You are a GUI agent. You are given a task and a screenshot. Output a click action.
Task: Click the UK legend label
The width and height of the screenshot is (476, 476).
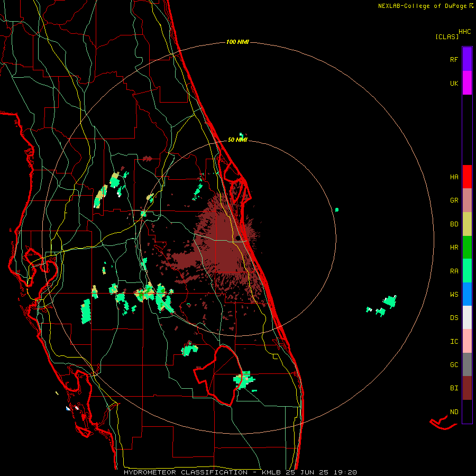(x=454, y=83)
